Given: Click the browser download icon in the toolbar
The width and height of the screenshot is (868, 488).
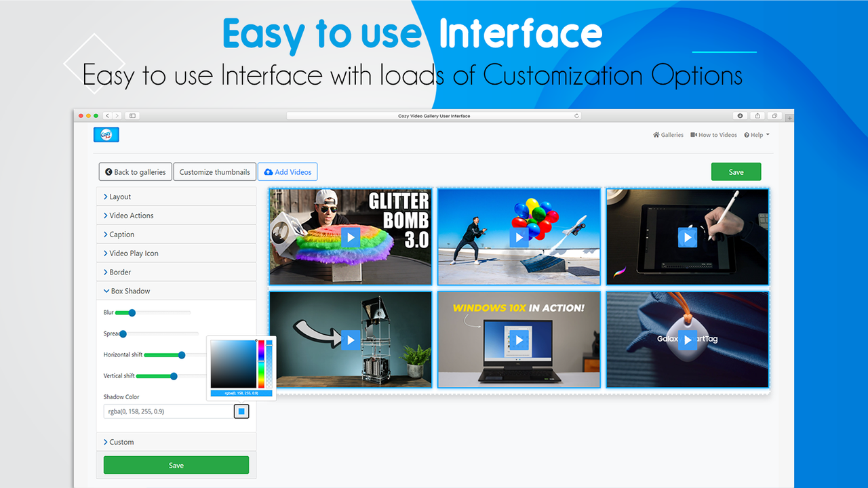Looking at the screenshot, I should tap(740, 115).
